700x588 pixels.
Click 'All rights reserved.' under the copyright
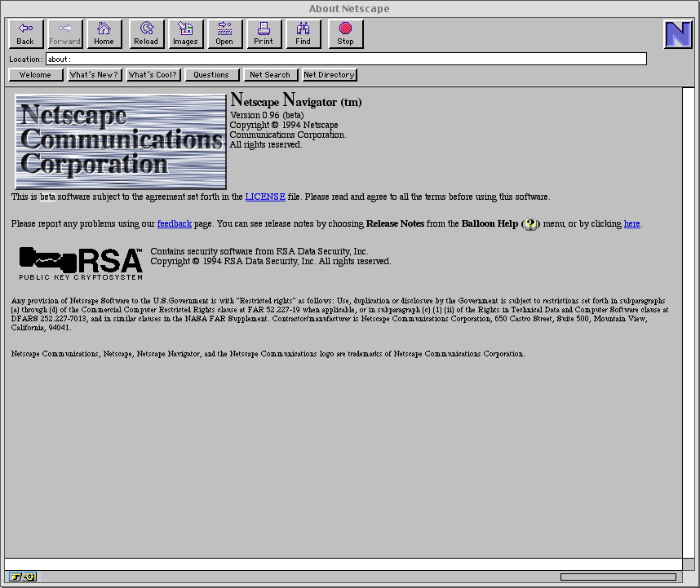pos(266,144)
